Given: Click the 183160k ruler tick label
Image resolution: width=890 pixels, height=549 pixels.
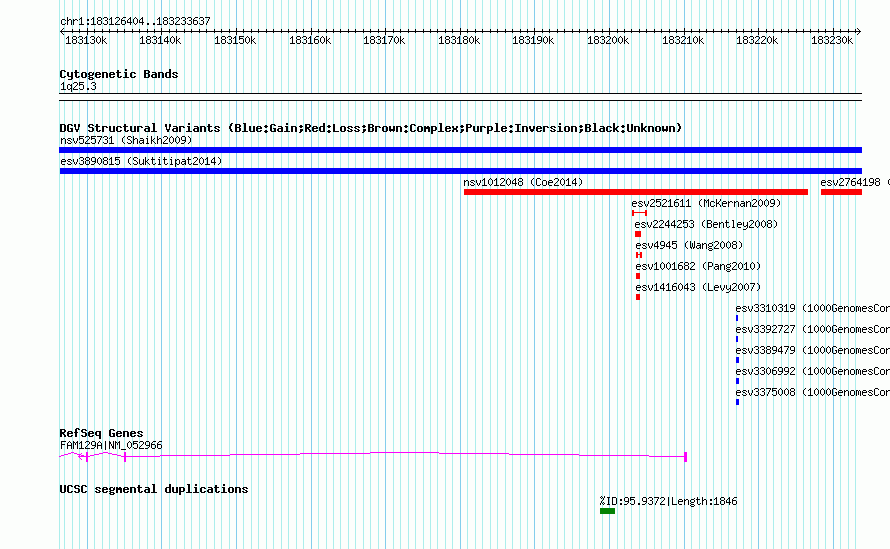Looking at the screenshot, I should [310, 40].
